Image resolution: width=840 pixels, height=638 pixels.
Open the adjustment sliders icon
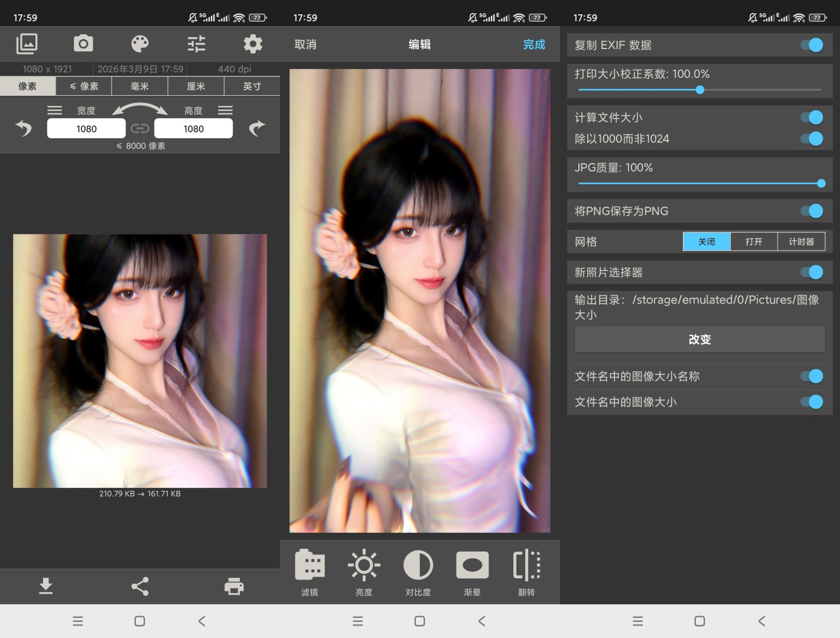(x=196, y=44)
